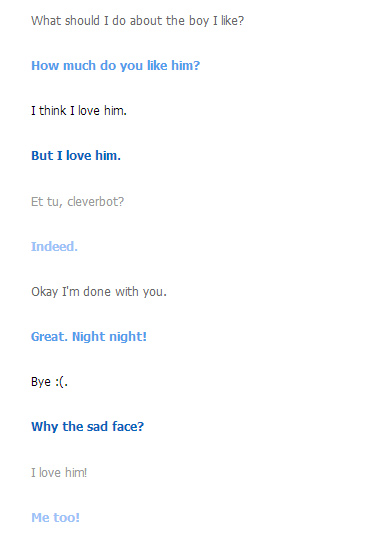Screen dimensions: 367x542
Task: Click the line 'I think I love him.'
Action: pyautogui.click(x=79, y=111)
